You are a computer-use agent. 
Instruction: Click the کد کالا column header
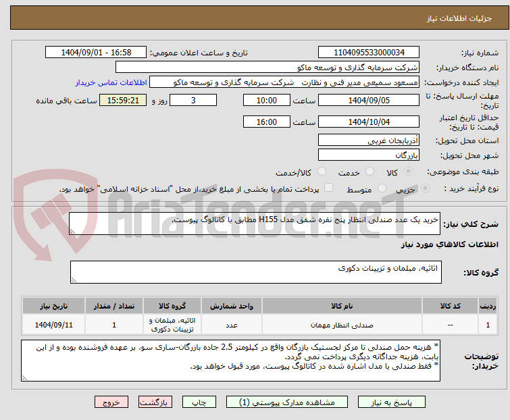tap(450, 306)
